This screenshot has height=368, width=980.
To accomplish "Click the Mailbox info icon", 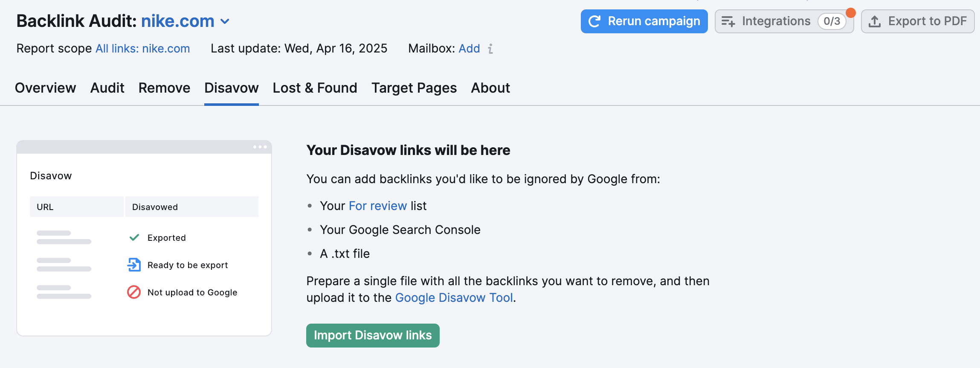I will (490, 49).
